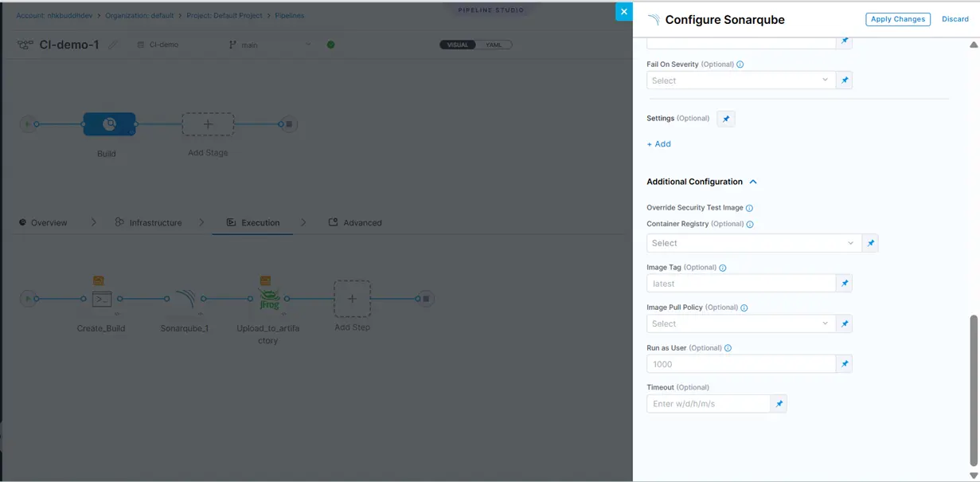This screenshot has height=482, width=980.
Task: Info icon beside Image Pull Policy
Action: [744, 308]
